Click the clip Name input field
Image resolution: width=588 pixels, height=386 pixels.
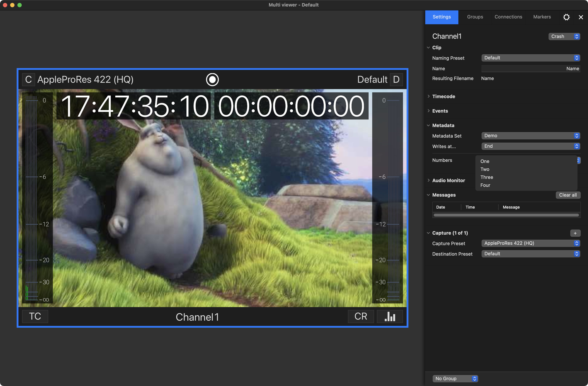pos(531,69)
